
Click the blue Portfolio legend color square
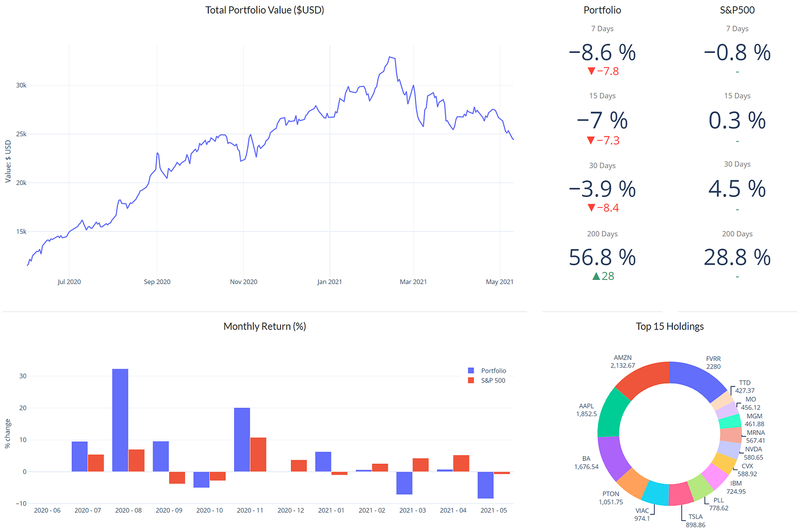point(471,370)
